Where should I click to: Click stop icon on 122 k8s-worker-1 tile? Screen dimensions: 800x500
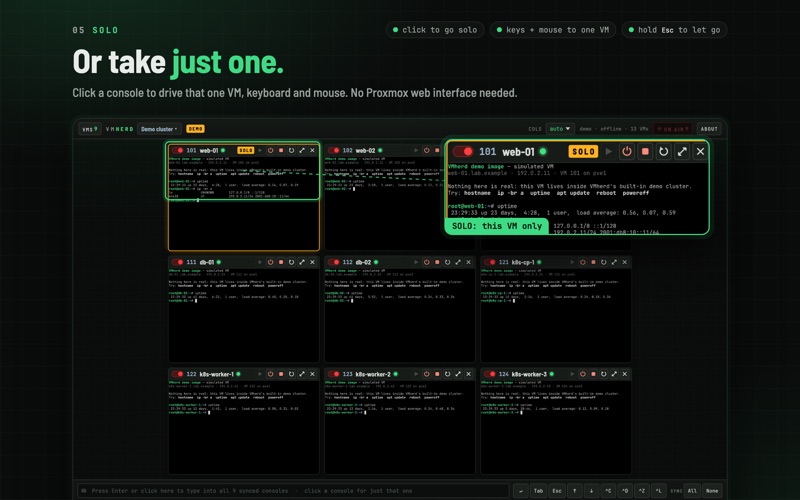281,374
